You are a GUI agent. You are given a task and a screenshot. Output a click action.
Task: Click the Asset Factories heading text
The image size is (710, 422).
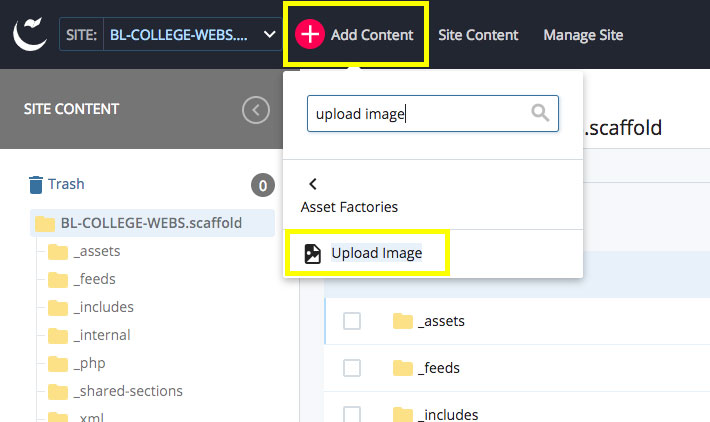point(349,207)
